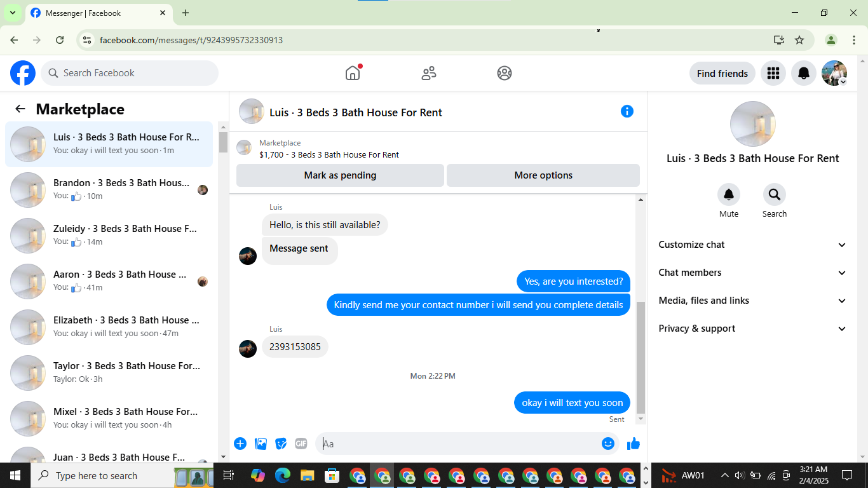Screen dimensions: 868x488
Task: Select Taylor's conversation in the list
Action: [109, 373]
